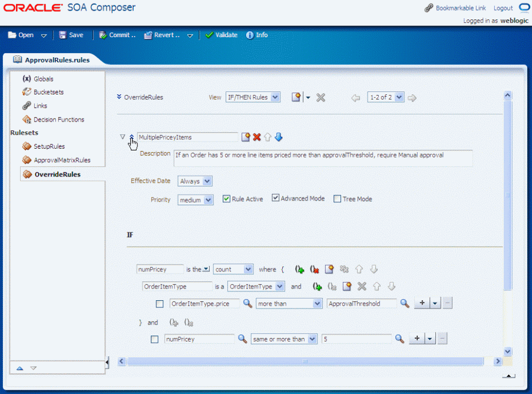Click the red delete rule X icon

257,137
